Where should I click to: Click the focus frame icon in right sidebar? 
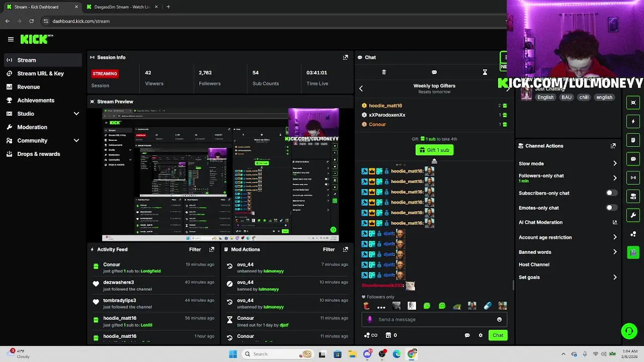[633, 103]
